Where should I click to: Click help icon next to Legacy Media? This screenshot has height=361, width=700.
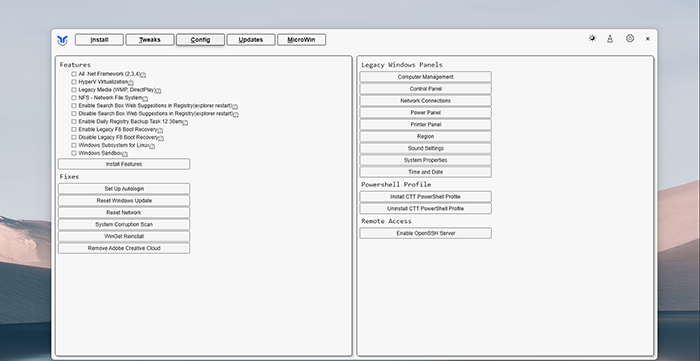158,91
